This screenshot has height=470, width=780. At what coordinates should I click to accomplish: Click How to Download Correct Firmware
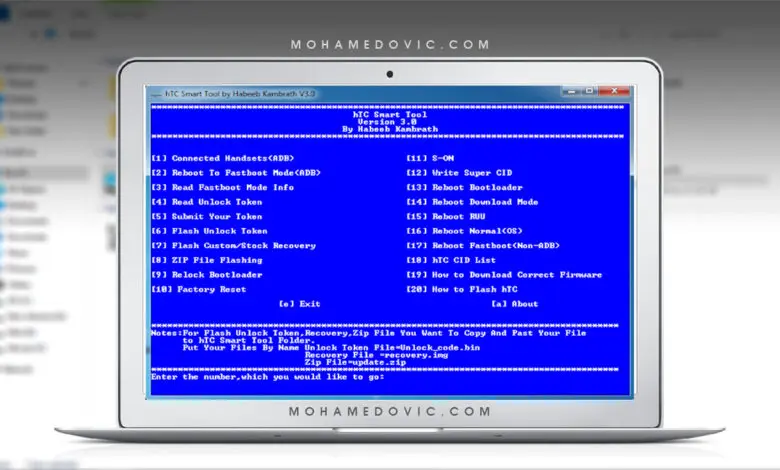tap(504, 275)
